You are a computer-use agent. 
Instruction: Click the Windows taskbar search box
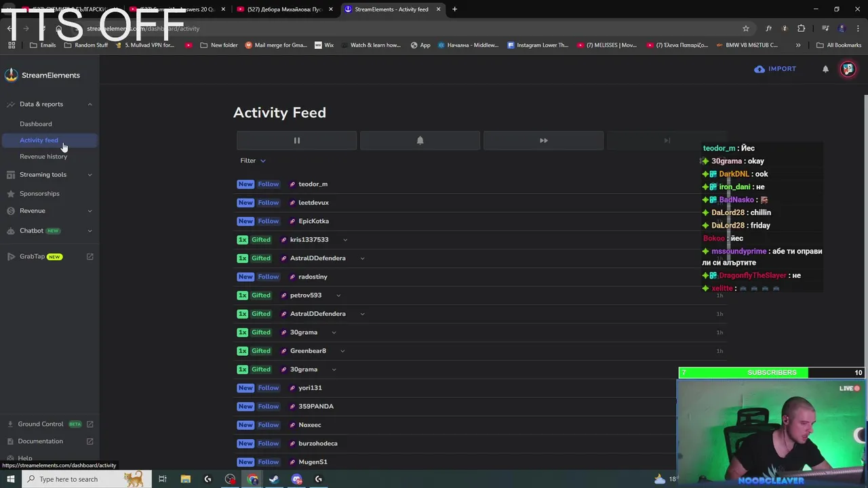(x=87, y=479)
